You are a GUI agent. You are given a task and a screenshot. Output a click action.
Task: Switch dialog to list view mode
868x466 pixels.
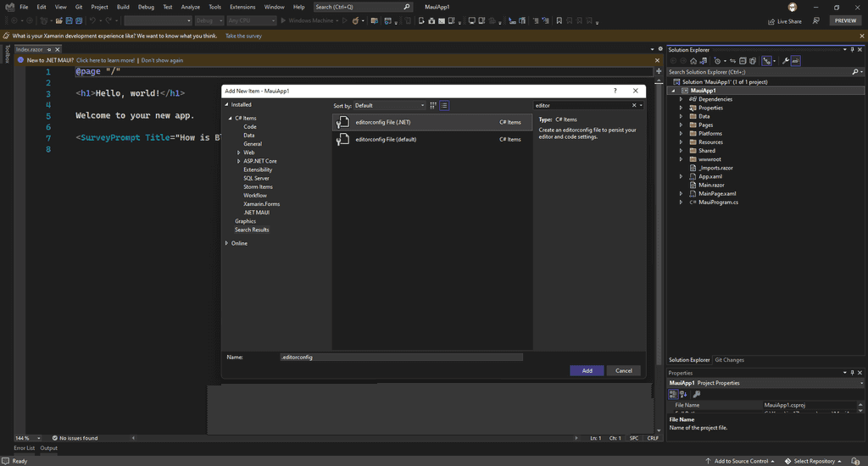[x=444, y=105]
